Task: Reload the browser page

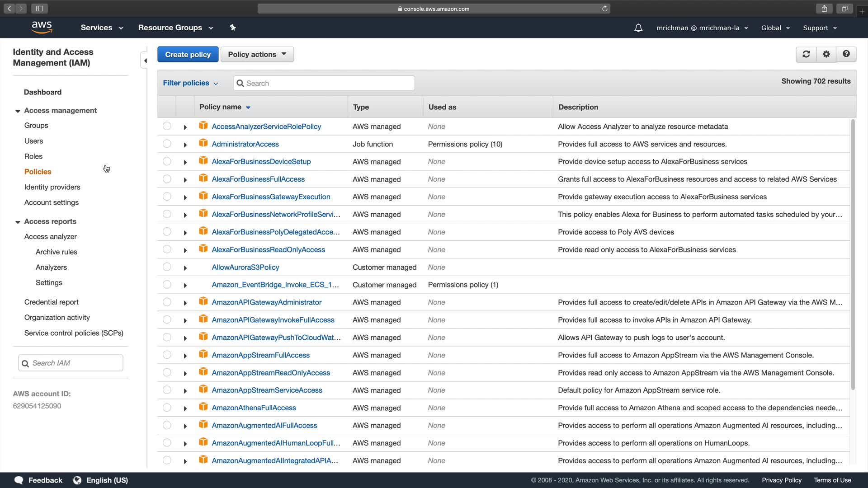Action: tap(604, 9)
